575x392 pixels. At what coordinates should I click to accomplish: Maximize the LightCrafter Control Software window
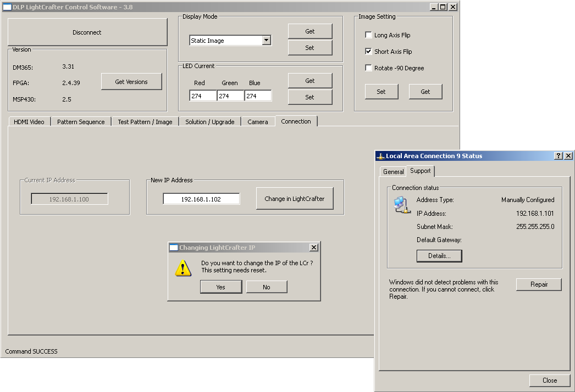point(443,7)
